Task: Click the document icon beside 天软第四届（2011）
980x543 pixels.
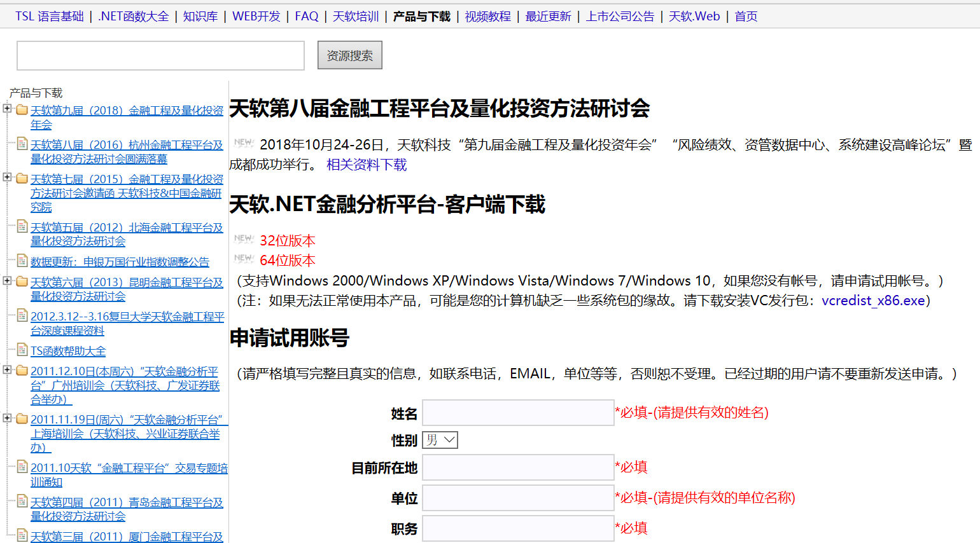Action: (22, 501)
